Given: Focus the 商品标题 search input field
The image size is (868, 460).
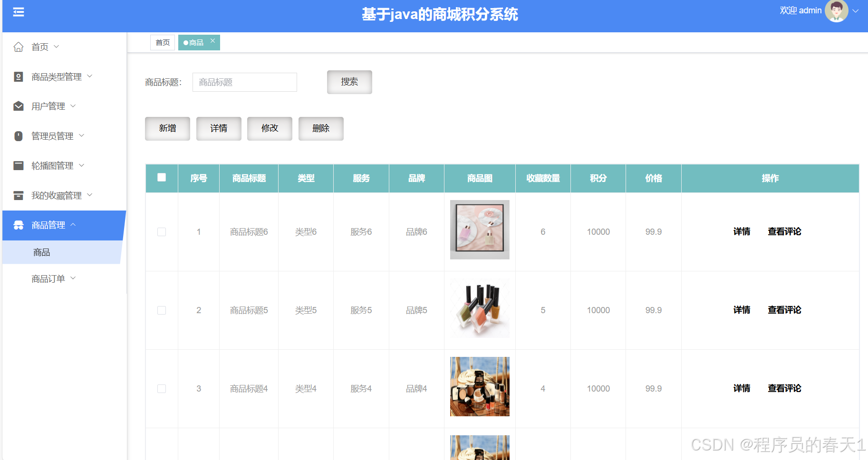Looking at the screenshot, I should click(245, 82).
